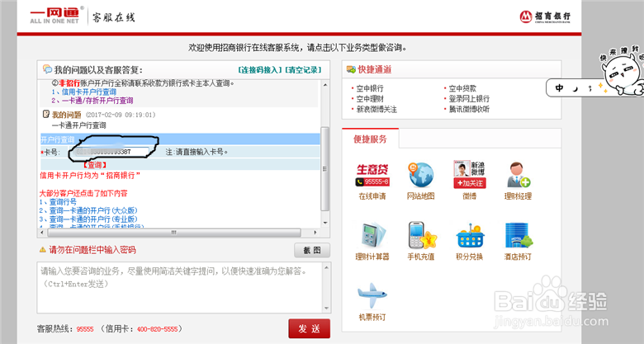Click the note 注:请直接输入卡号
Image resolution: width=644 pixels, height=344 pixels.
point(197,152)
